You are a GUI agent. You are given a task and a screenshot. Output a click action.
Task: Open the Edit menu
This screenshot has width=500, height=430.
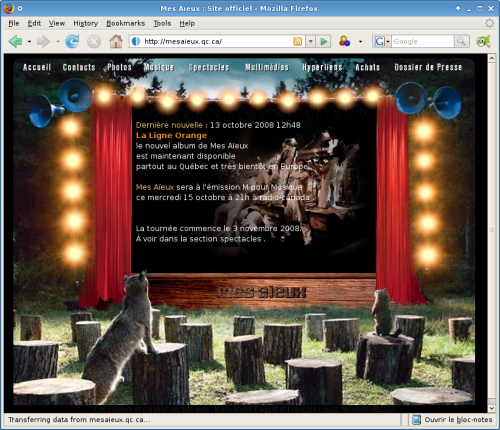point(34,23)
